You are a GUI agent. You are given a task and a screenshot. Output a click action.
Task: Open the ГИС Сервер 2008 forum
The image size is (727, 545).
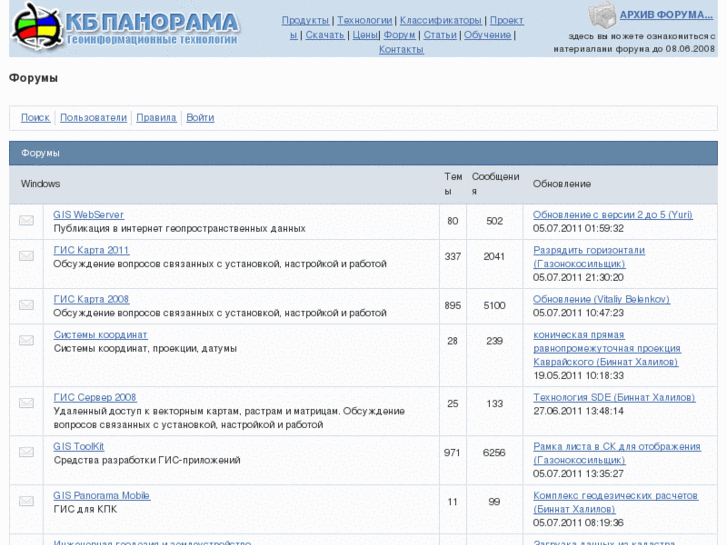coord(95,398)
